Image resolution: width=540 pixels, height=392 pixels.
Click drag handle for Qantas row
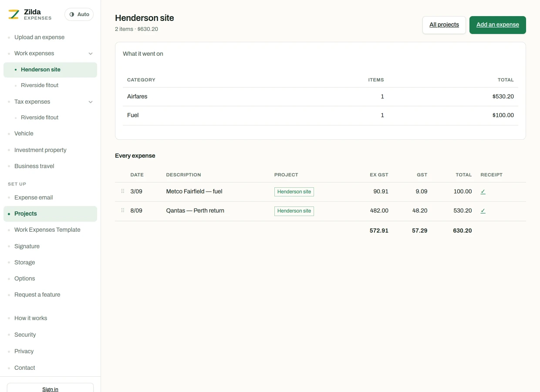pyautogui.click(x=123, y=210)
